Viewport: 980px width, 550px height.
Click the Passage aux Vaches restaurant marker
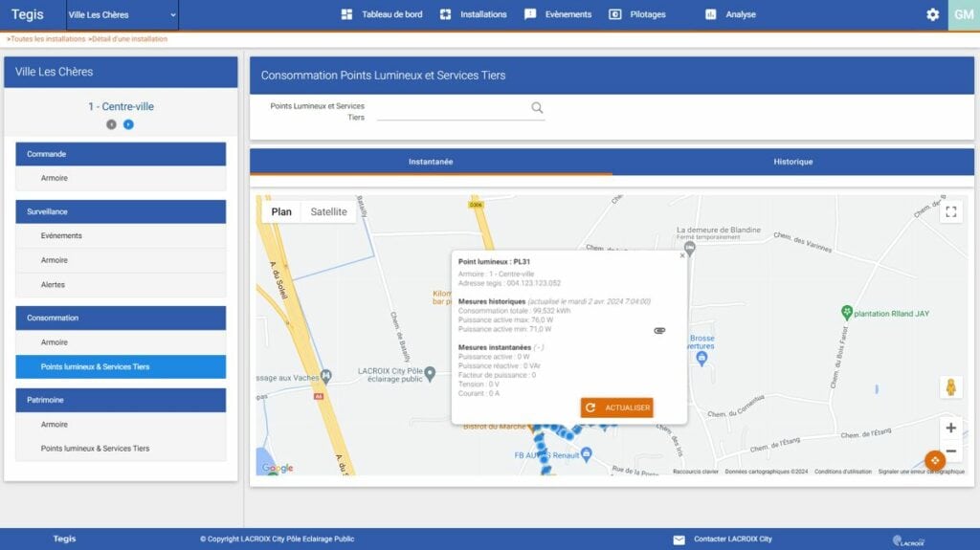click(x=325, y=376)
